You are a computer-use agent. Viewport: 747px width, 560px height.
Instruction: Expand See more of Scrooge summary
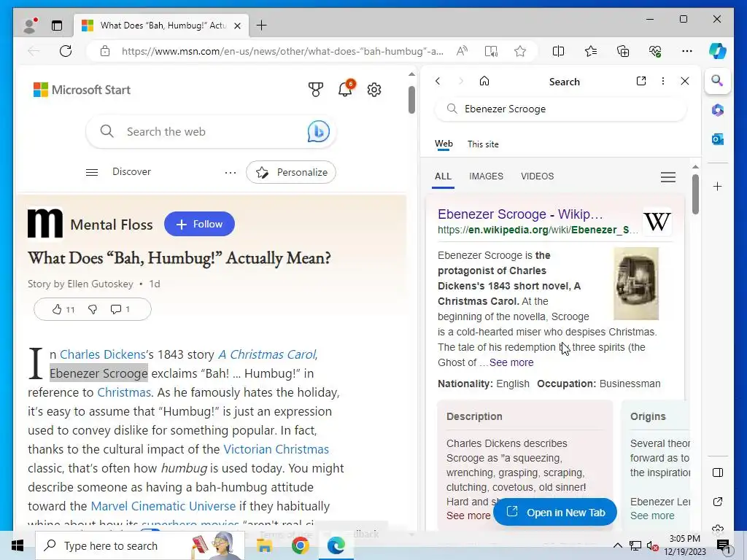[x=511, y=362]
